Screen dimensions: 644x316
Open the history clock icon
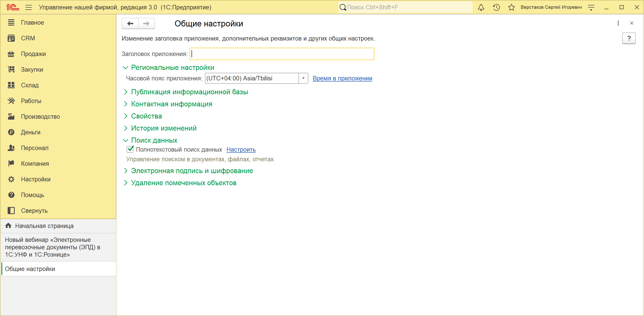(496, 7)
